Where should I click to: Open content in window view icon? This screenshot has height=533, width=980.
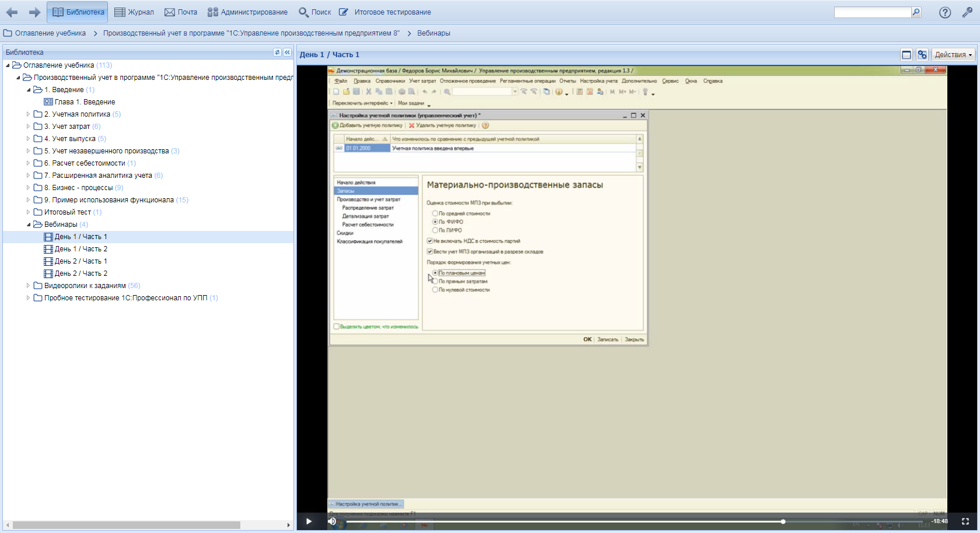coord(907,55)
